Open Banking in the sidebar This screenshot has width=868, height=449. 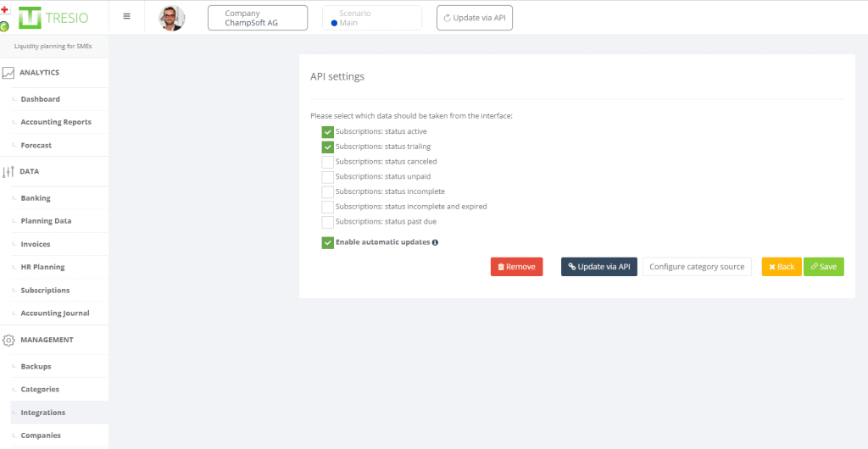coord(36,198)
